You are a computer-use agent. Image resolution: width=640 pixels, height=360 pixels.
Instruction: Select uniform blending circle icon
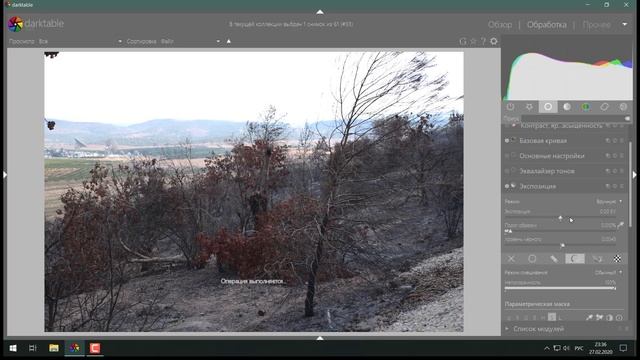(x=532, y=259)
